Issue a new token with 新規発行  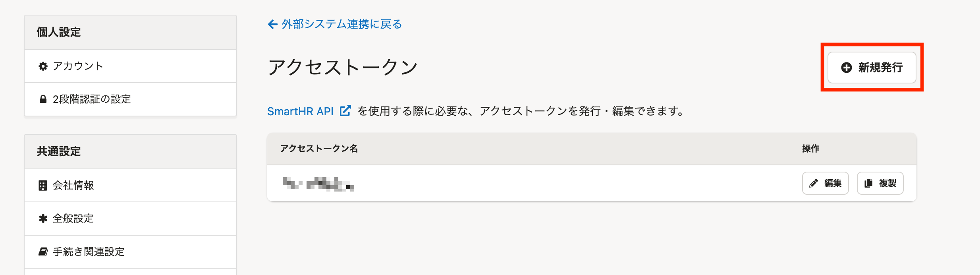[x=872, y=68]
